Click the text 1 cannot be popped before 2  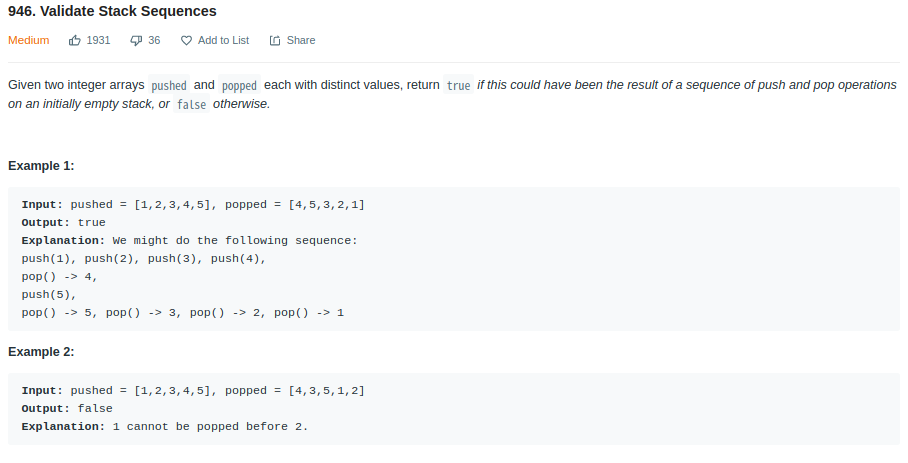click(x=210, y=427)
